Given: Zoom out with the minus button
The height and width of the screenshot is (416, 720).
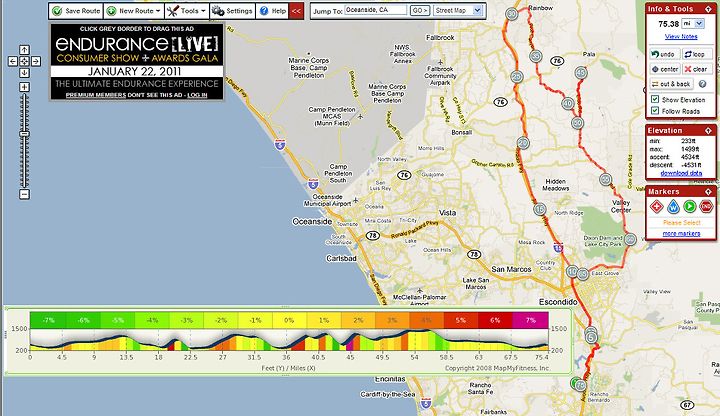Looking at the screenshot, I should point(24,194).
